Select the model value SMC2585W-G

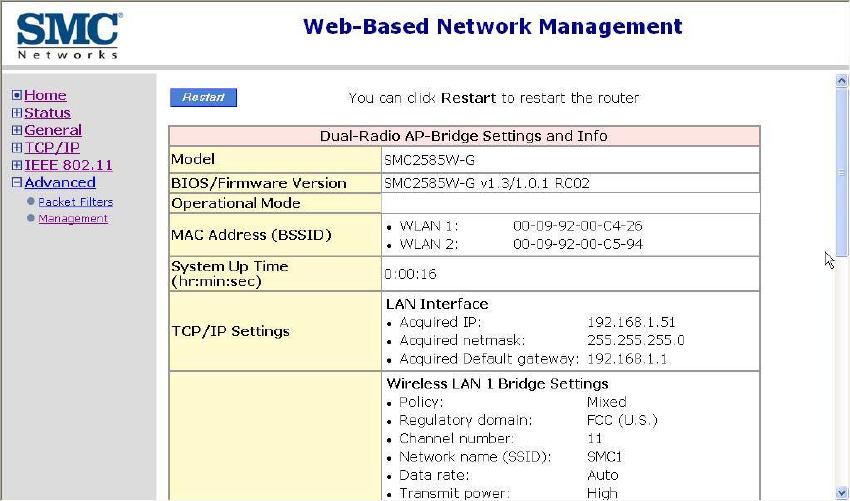(430, 160)
